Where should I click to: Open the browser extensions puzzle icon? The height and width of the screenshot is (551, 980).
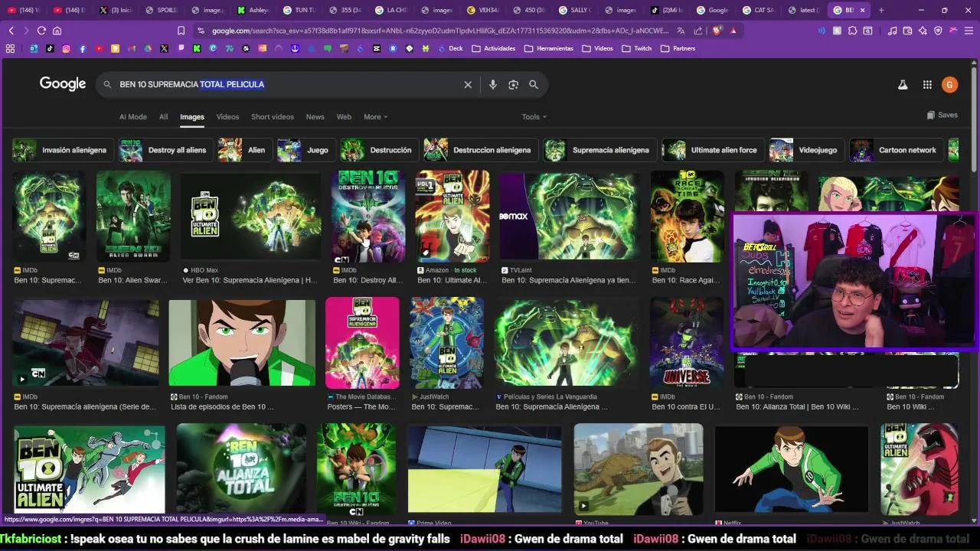point(852,31)
